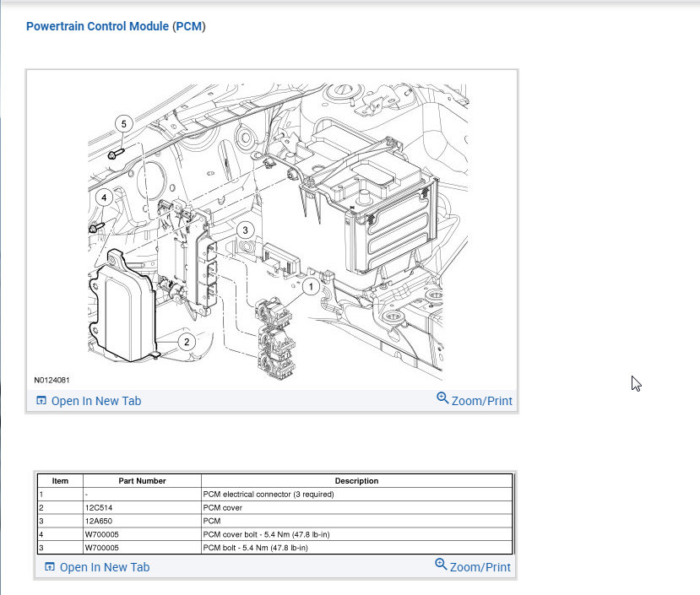Image resolution: width=700 pixels, height=595 pixels.
Task: Click the parts table's Open In New Tab icon
Action: point(50,567)
